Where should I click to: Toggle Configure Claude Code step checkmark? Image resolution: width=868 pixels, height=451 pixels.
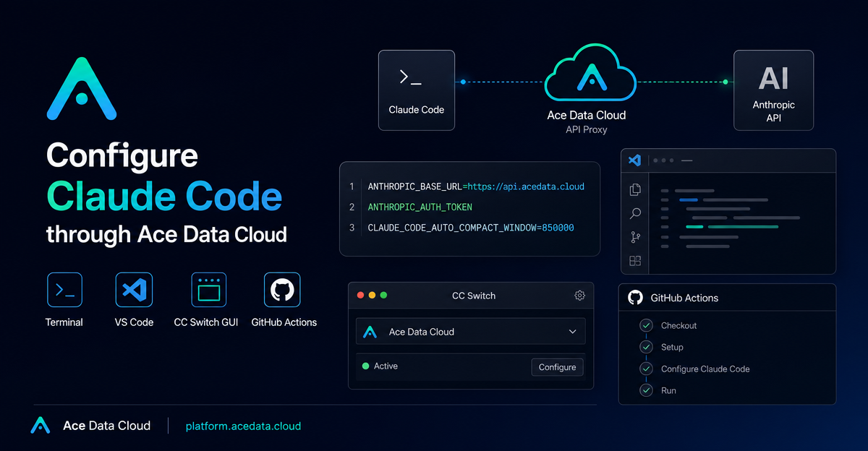pos(646,369)
